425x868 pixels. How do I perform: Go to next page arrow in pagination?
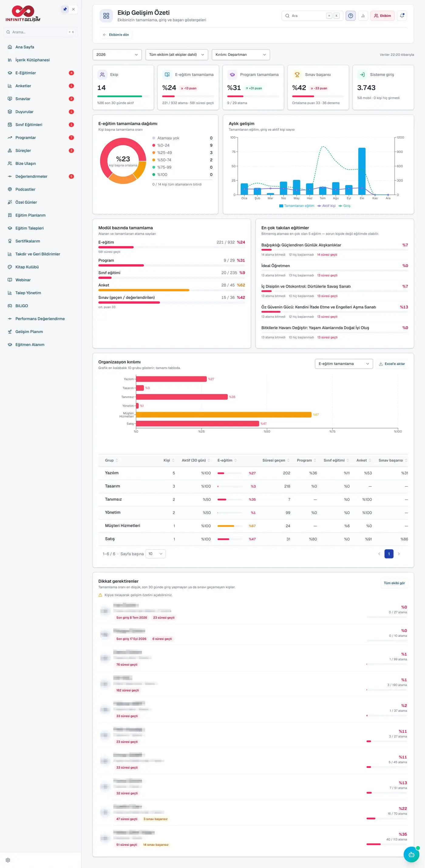(399, 554)
